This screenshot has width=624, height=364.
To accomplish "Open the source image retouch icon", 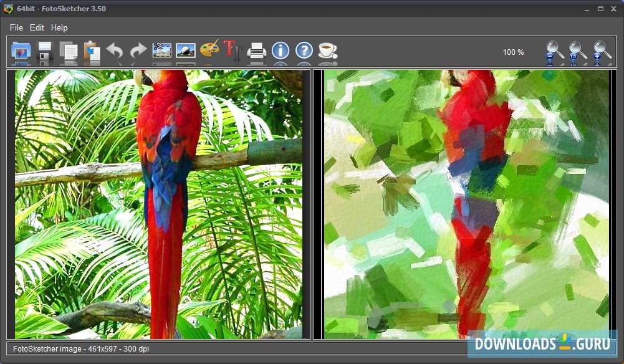I will 185,50.
